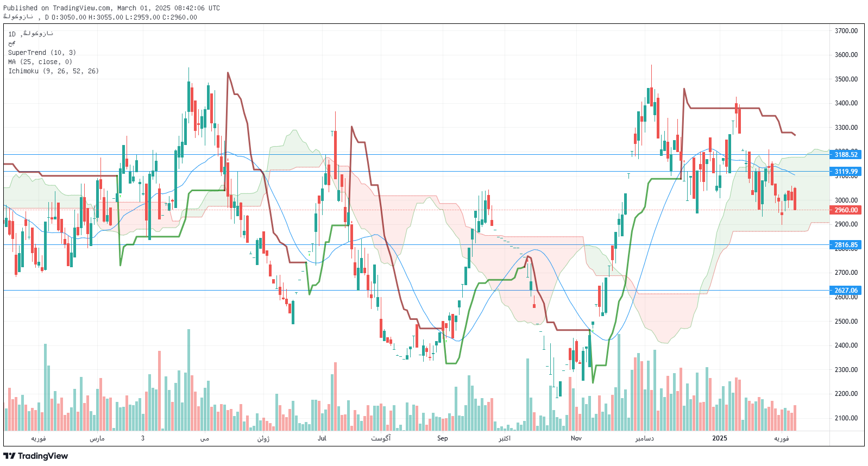Select the MA (25, close, 0) legend entry

[40, 62]
